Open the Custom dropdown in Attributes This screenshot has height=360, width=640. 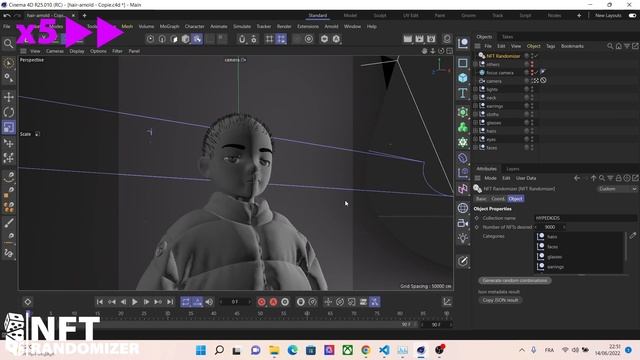tap(617, 189)
